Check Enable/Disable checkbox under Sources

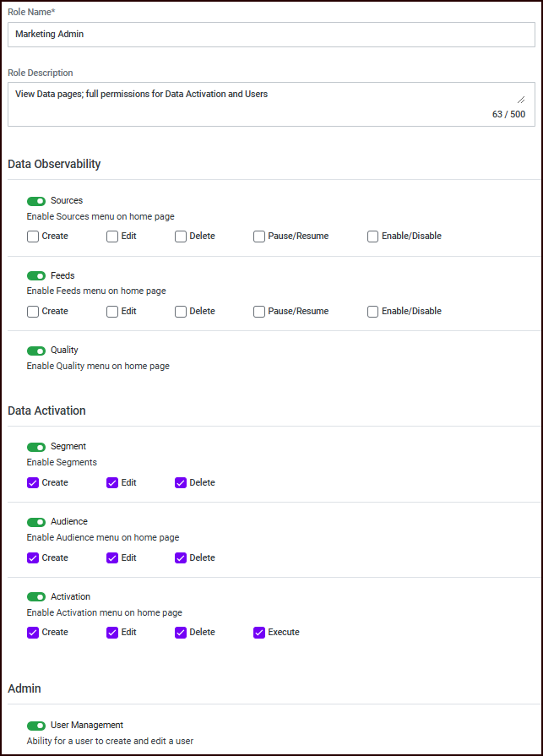[373, 237]
